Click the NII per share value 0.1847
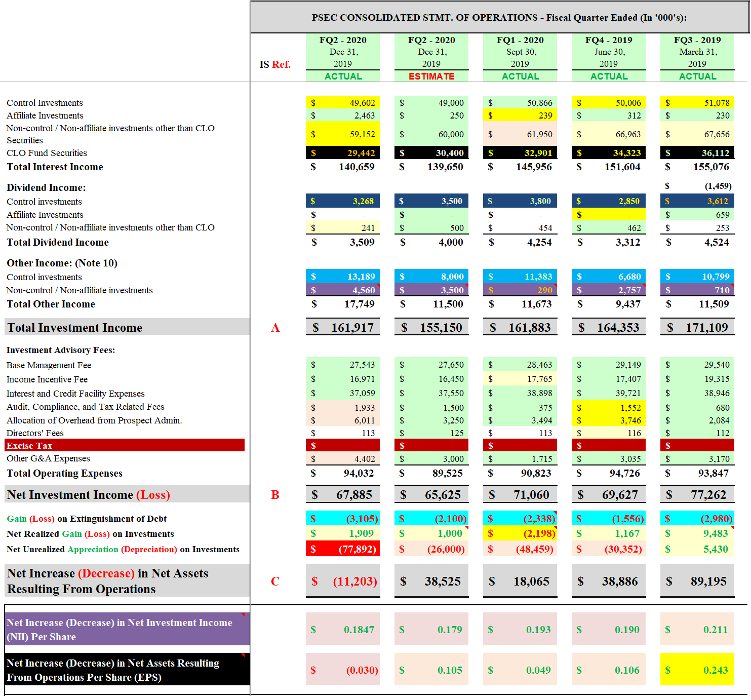Screen dimensions: 751x700 359,630
